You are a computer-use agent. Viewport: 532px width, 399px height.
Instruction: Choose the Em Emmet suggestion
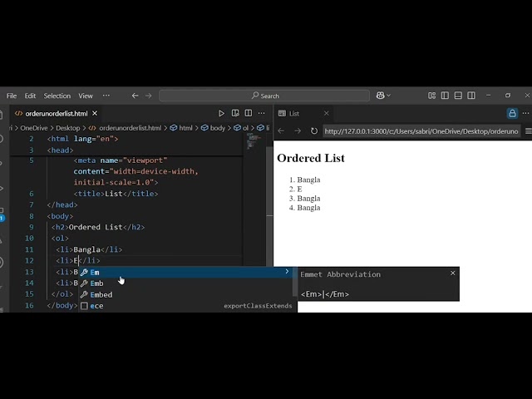185,272
